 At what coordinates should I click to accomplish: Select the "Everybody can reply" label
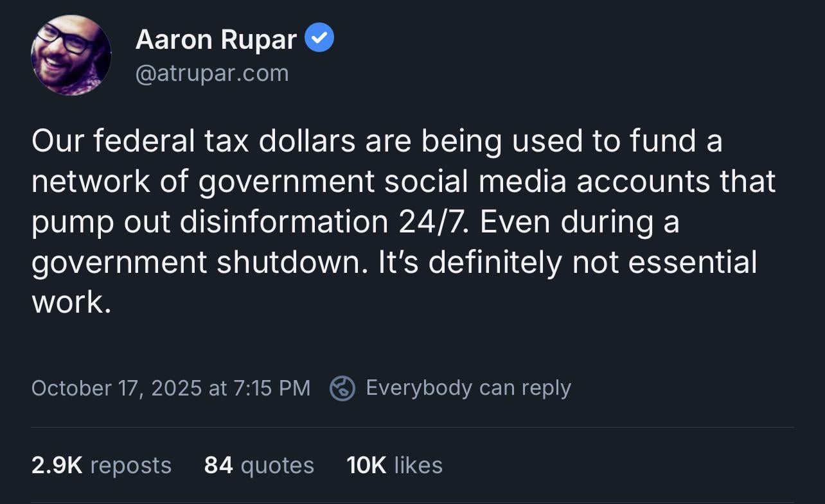(468, 388)
